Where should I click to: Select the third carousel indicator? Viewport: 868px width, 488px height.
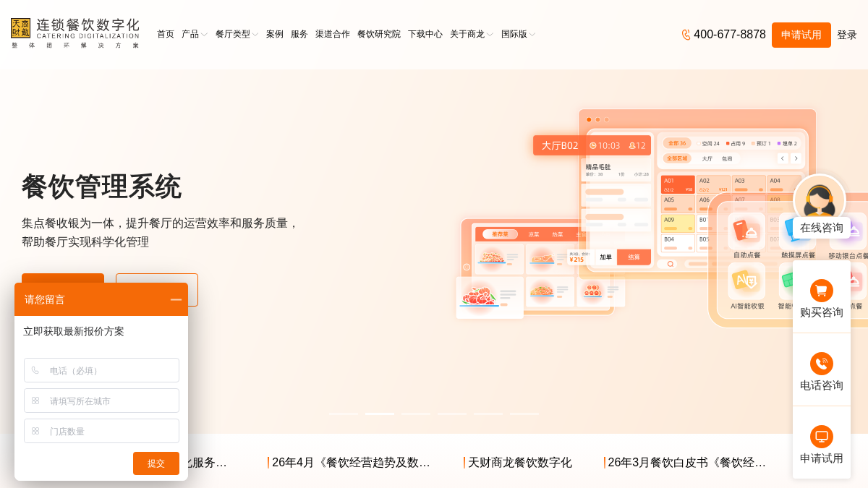coord(416,414)
